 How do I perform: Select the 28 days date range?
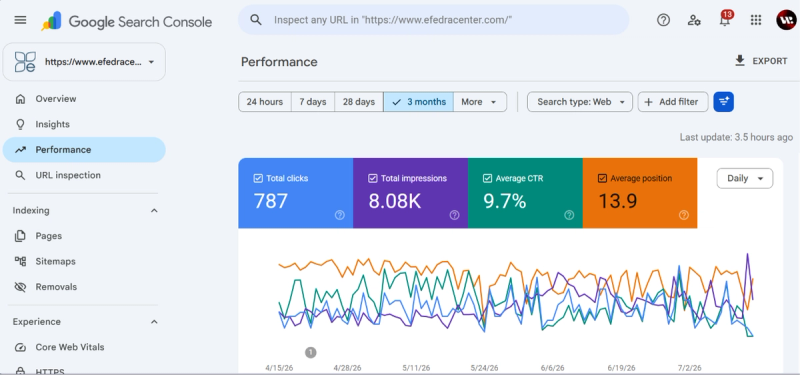[x=359, y=102]
